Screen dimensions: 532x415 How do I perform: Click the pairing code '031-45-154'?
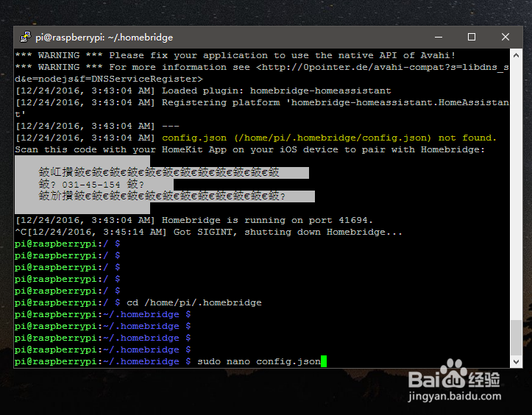pos(91,185)
